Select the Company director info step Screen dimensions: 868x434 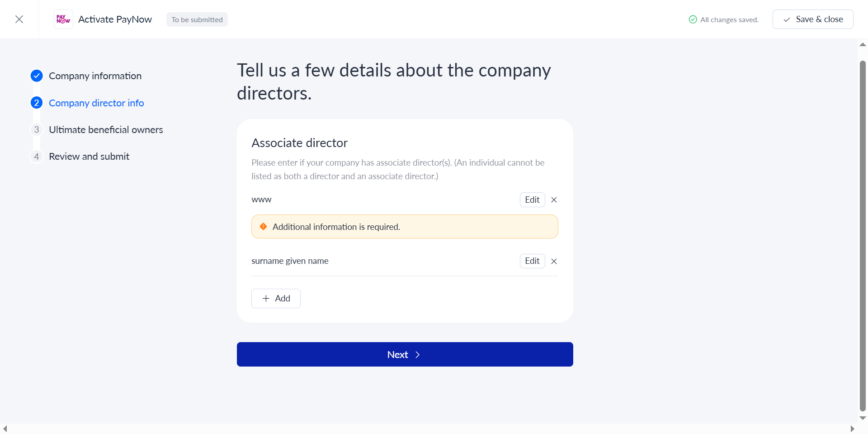(96, 103)
